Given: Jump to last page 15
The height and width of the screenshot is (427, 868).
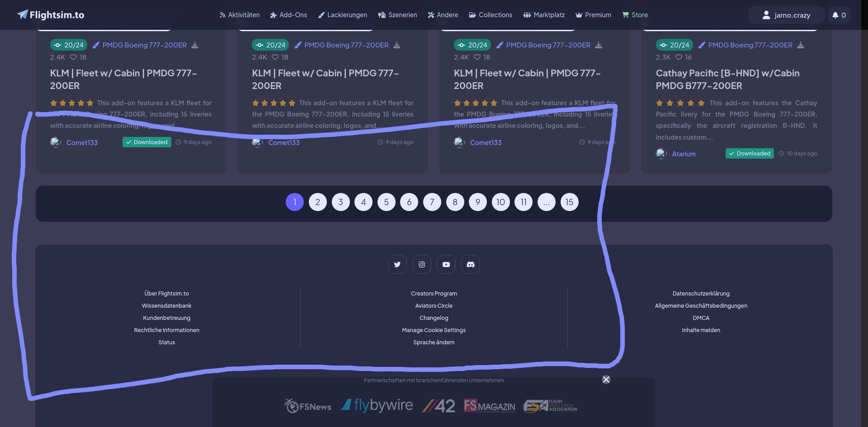Looking at the screenshot, I should pos(569,202).
